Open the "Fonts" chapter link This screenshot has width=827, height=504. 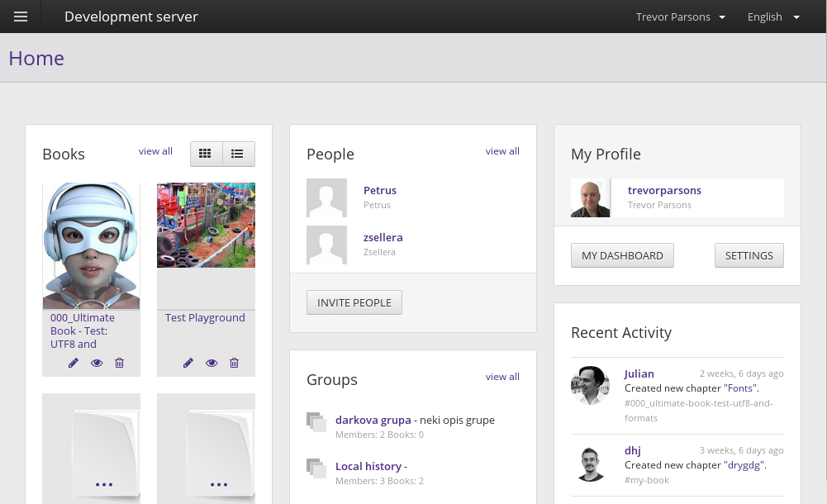(x=740, y=388)
